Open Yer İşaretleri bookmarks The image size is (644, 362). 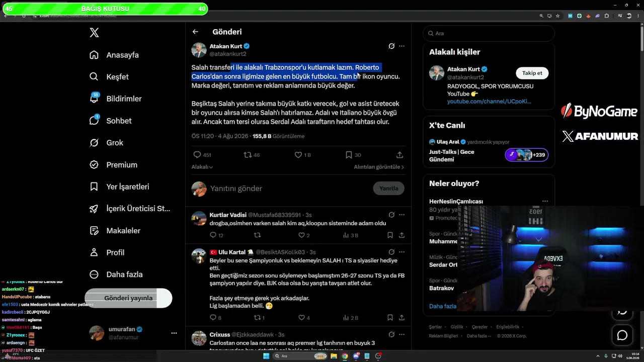(x=119, y=187)
